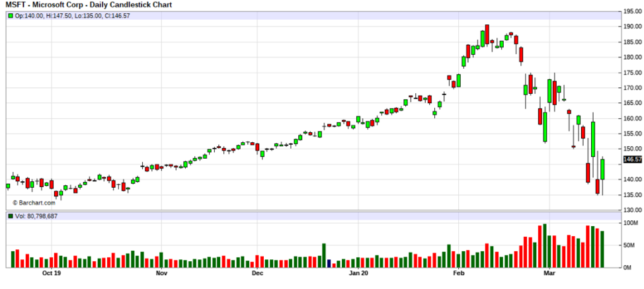Image resolution: width=644 pixels, height=289 pixels.
Task: Click the 195.00 price axis label
Action: [633, 11]
